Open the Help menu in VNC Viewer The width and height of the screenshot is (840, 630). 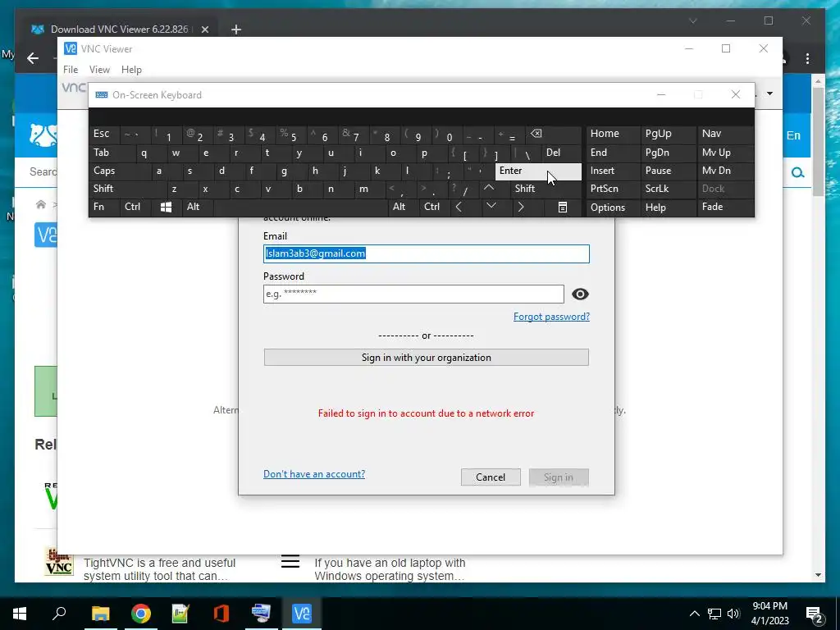[131, 70]
